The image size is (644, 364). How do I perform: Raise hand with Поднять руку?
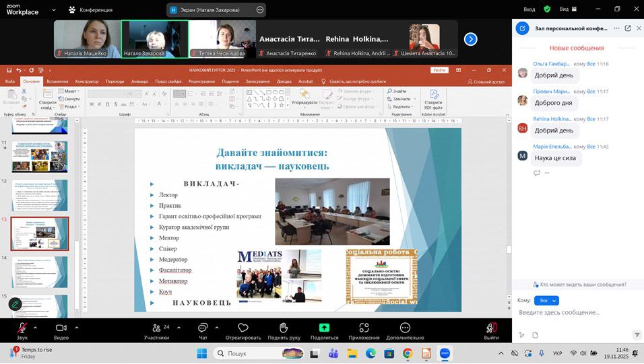[284, 328]
